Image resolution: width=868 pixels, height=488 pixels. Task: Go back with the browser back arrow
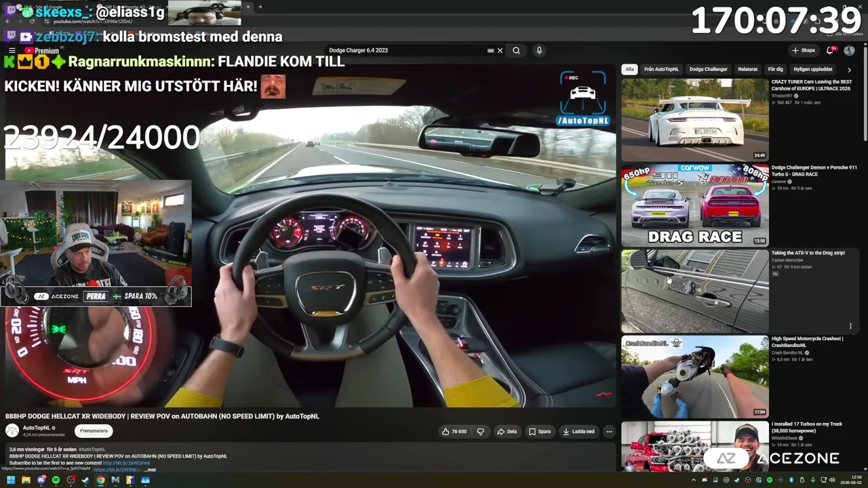[x=7, y=22]
